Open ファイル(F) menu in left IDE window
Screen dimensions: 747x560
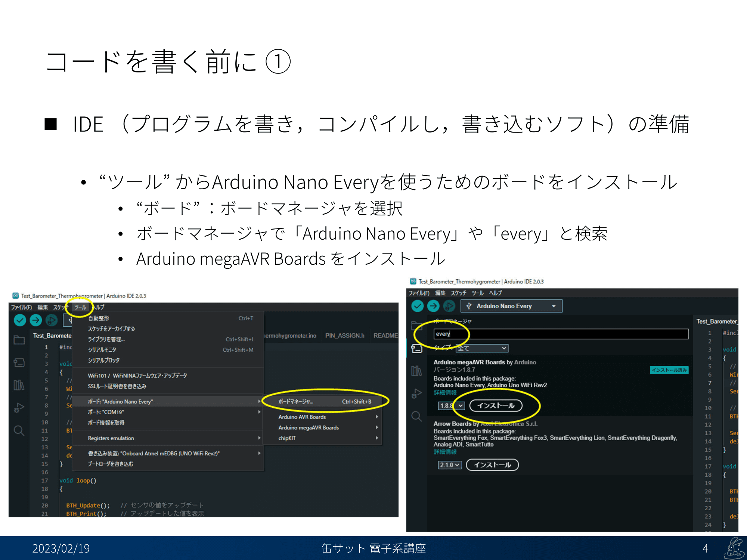pyautogui.click(x=21, y=307)
